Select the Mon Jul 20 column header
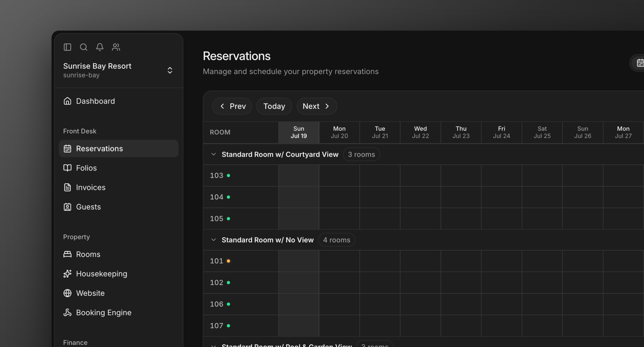Image resolution: width=644 pixels, height=347 pixels. click(x=339, y=132)
